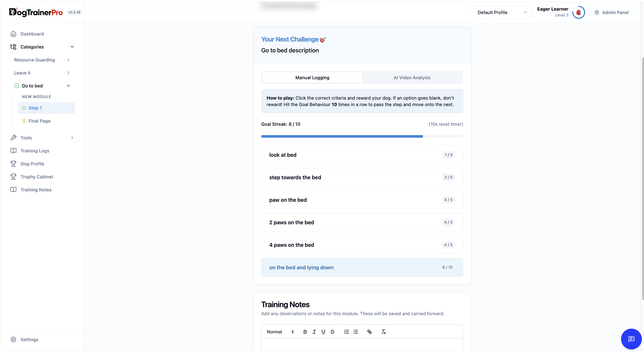The width and height of the screenshot is (644, 352).
Task: Click the target emoji next to Your Next Challenge
Action: point(323,40)
